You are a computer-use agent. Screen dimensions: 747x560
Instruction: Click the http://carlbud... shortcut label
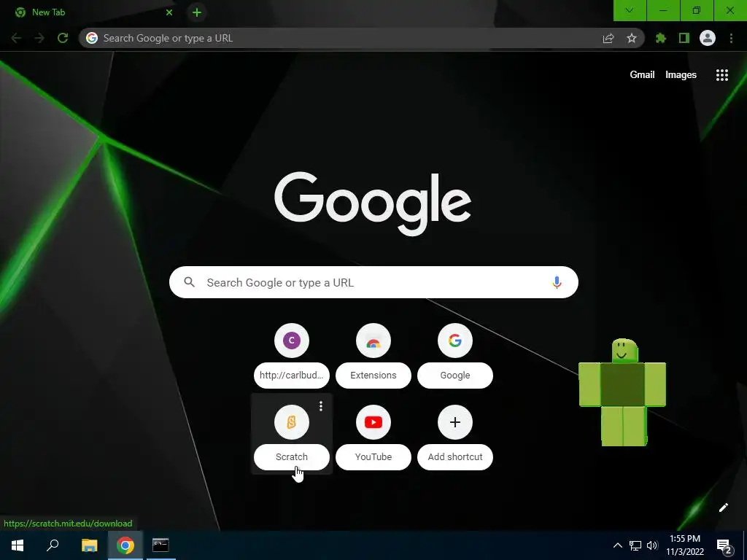[292, 376]
